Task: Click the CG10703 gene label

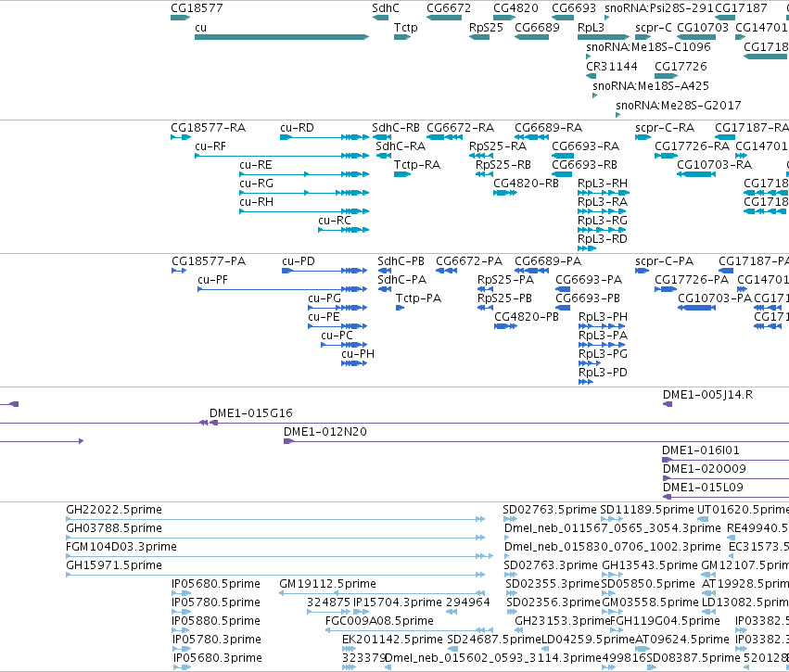Action: coord(703,28)
